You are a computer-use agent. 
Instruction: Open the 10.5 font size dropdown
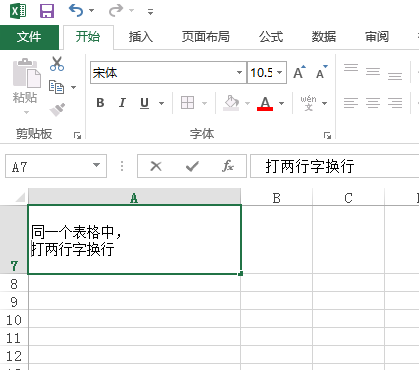coord(279,72)
